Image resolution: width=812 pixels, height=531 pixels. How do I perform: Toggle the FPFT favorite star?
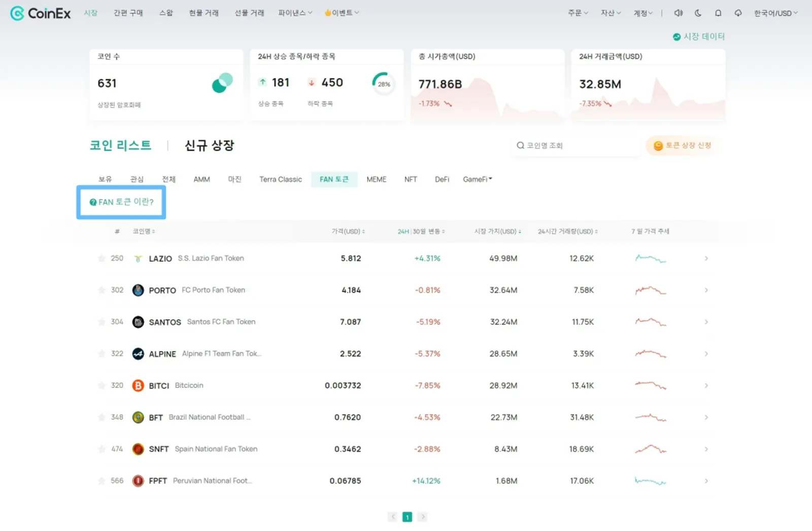(x=101, y=481)
